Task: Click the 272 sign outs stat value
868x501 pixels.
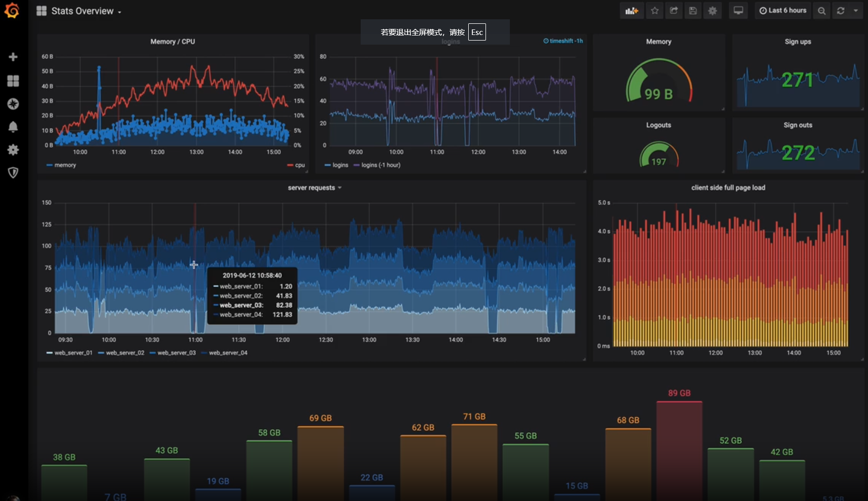Action: point(798,153)
